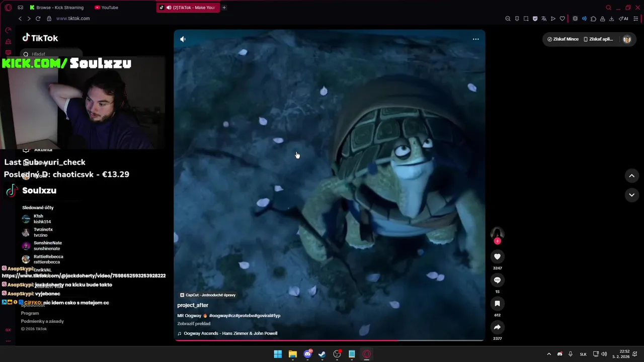The height and width of the screenshot is (362, 644).
Task: Click Získať aplikáciu button
Action: (x=598, y=39)
